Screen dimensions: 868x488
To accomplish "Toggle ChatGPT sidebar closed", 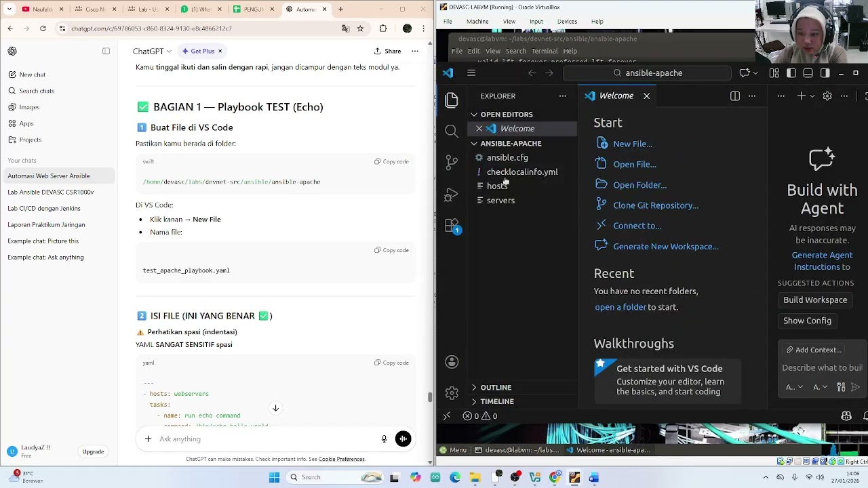I will pyautogui.click(x=106, y=52).
